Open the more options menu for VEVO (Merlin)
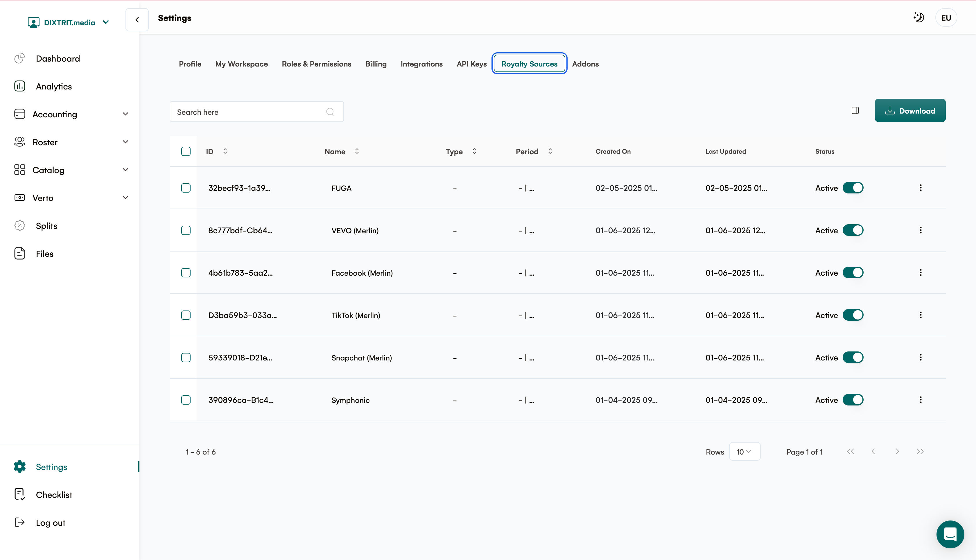The height and width of the screenshot is (560, 976). point(921,230)
